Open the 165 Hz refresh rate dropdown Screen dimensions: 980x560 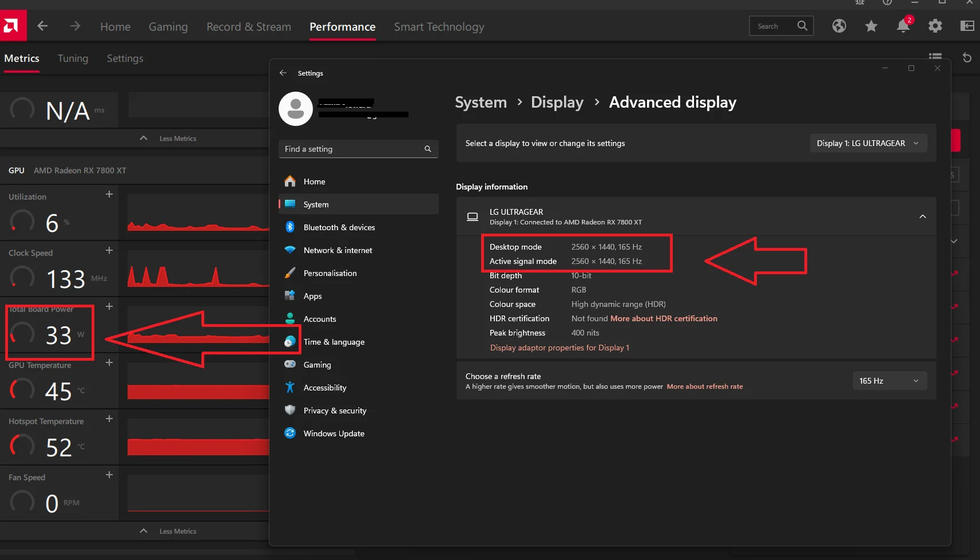(890, 381)
